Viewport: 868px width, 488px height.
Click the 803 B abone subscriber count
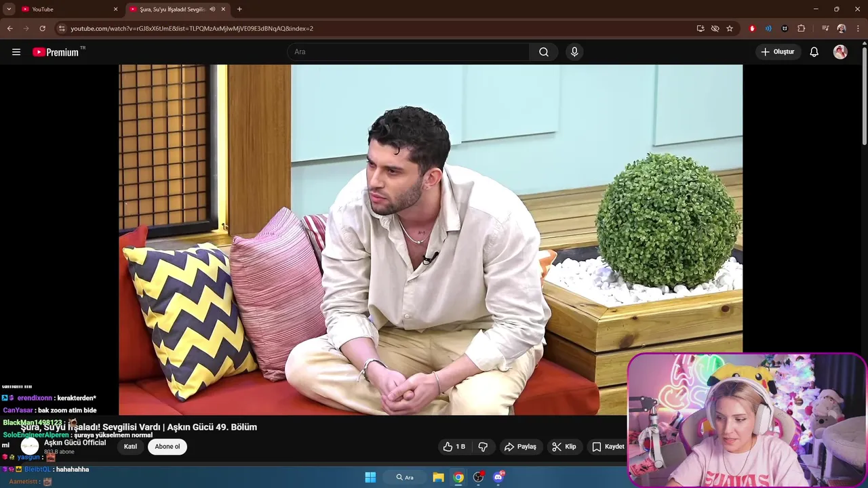59,452
